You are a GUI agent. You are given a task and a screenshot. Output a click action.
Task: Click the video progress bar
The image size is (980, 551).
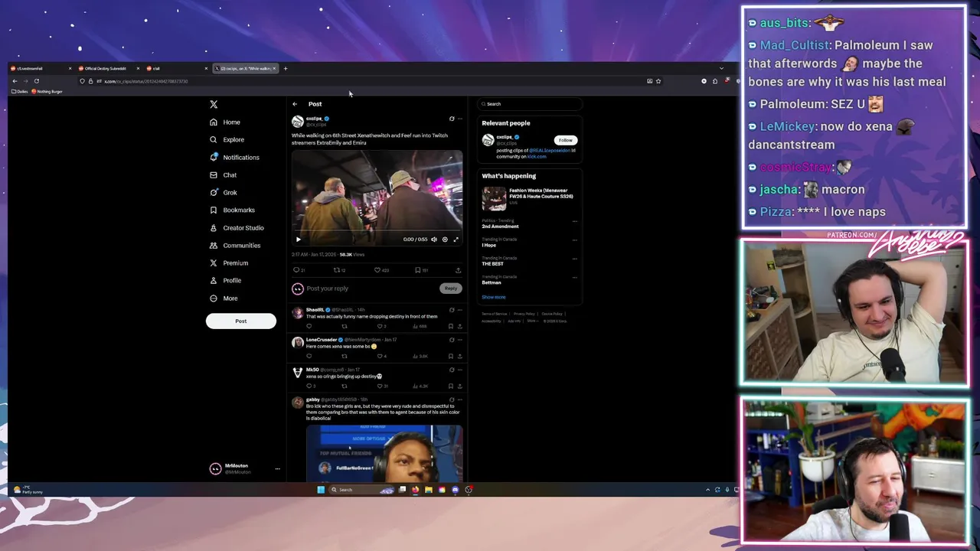click(x=377, y=231)
